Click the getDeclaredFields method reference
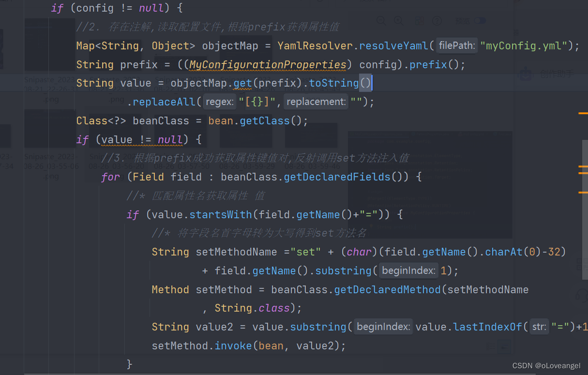588x375 pixels. coord(336,177)
